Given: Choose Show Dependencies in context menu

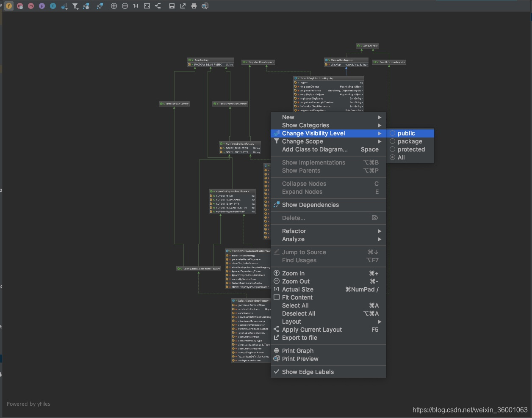Looking at the screenshot, I should click(328, 205).
